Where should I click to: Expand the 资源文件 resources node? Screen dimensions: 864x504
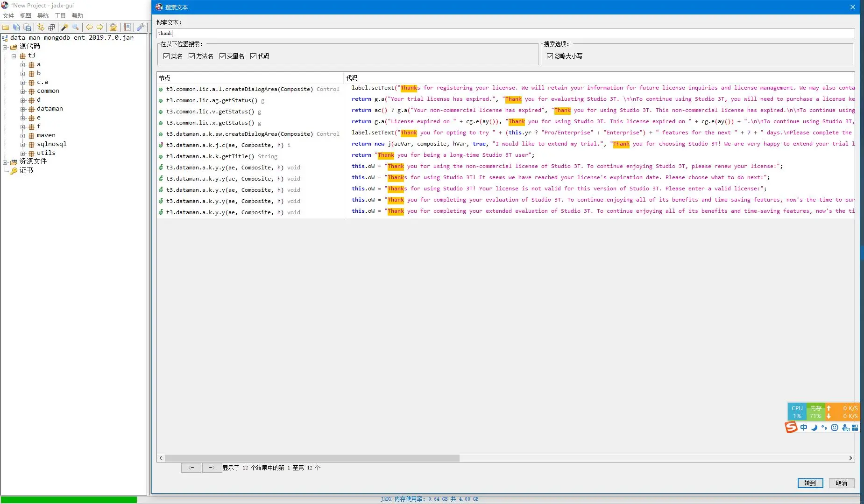point(5,162)
